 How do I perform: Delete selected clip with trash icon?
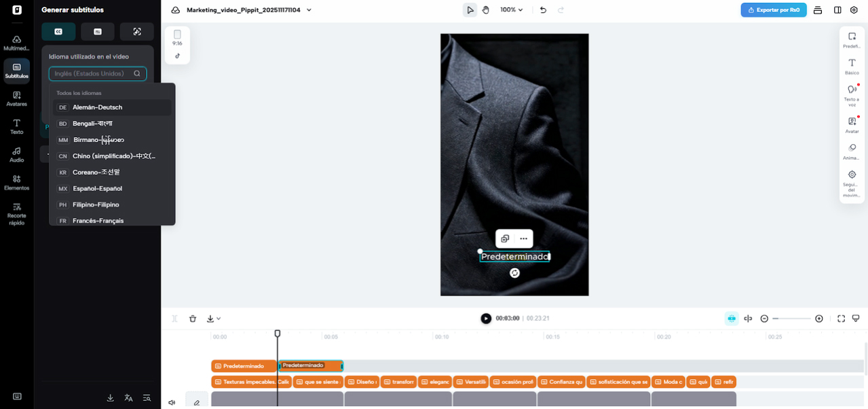click(193, 319)
